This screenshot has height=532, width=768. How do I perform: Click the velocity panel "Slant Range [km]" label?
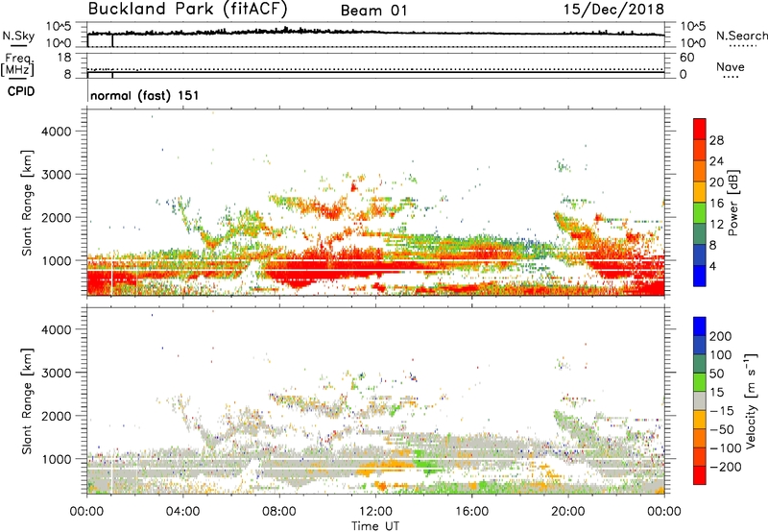(27, 401)
